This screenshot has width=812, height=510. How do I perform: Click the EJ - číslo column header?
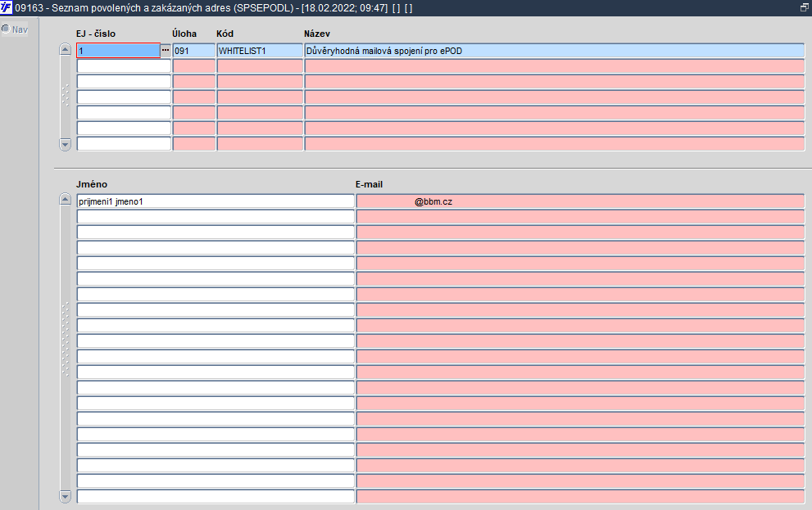point(96,34)
